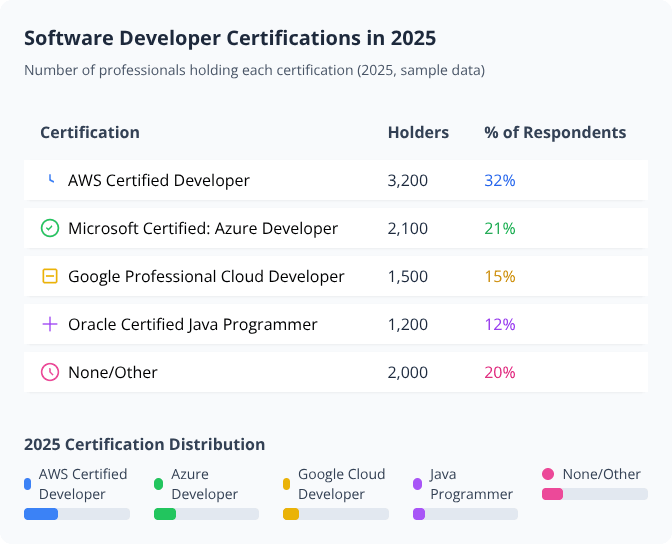Screen dimensions: 672x544
Task: Click the yellow minus-square icon for Google Cloud Developer
Action: coord(50,276)
